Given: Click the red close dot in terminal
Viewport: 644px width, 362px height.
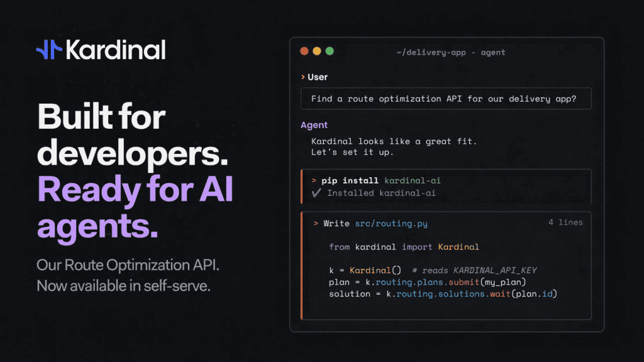Looking at the screenshot, I should (x=304, y=52).
